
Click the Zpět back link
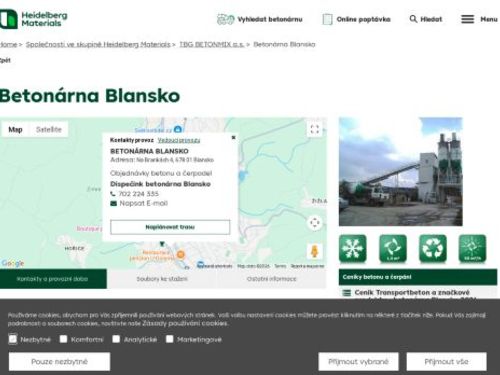pyautogui.click(x=5, y=60)
